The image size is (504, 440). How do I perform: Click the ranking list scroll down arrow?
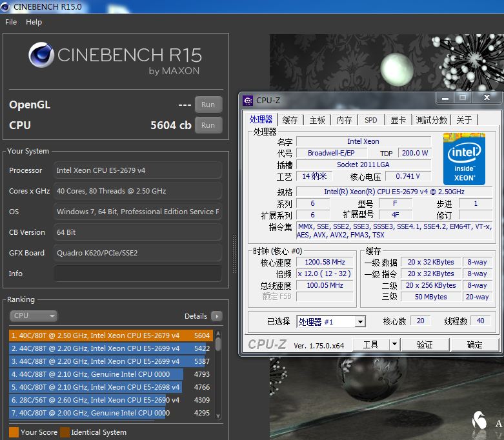218,416
